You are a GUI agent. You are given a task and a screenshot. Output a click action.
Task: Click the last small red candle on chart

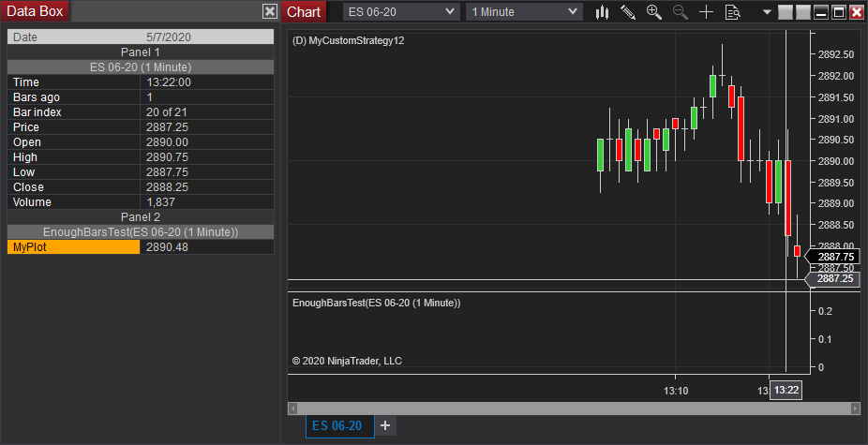pos(797,251)
